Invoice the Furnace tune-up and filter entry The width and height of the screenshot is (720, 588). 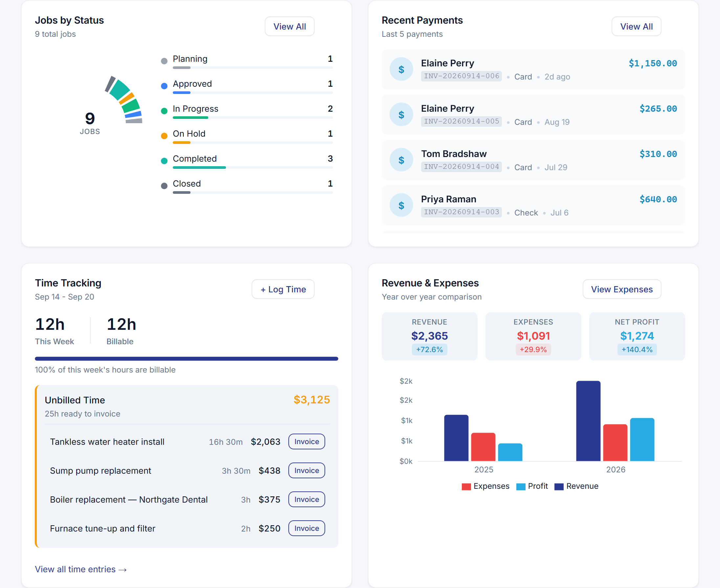point(306,529)
